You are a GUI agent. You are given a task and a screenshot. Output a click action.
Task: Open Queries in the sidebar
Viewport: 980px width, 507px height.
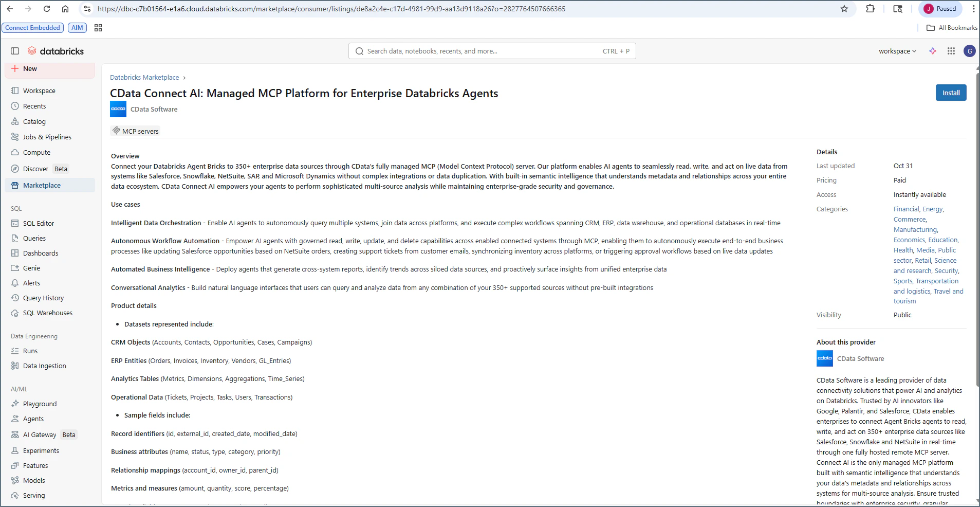[x=50, y=238]
